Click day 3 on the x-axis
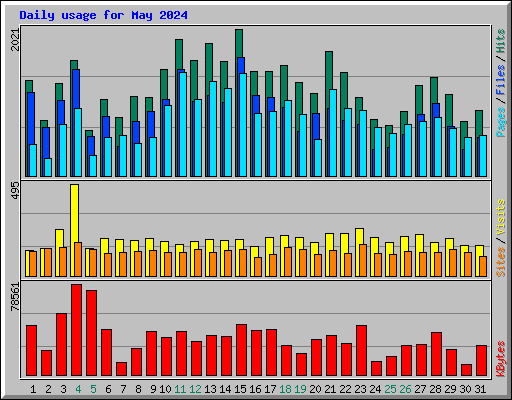Screen dimensions: 512x400 tap(63, 389)
